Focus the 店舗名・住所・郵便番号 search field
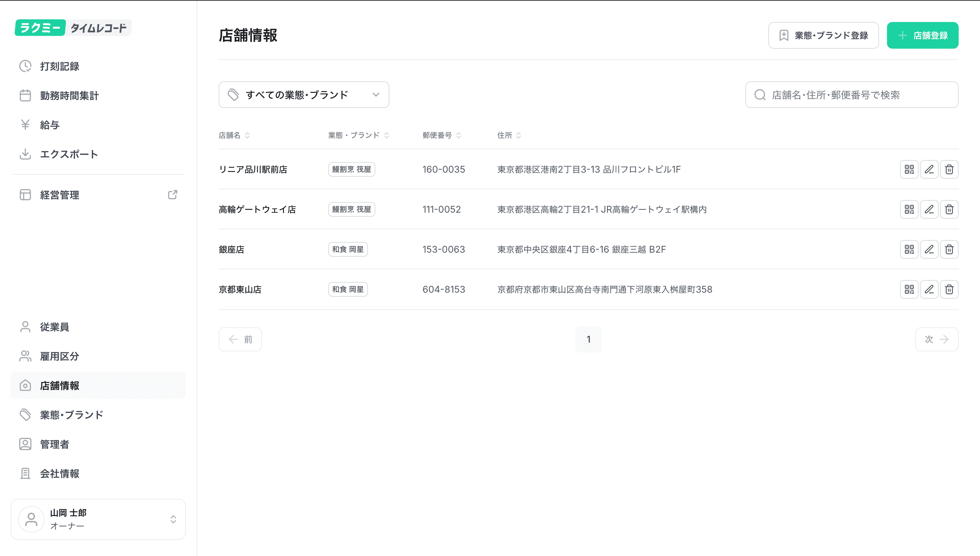This screenshot has height=556, width=980. (x=851, y=95)
